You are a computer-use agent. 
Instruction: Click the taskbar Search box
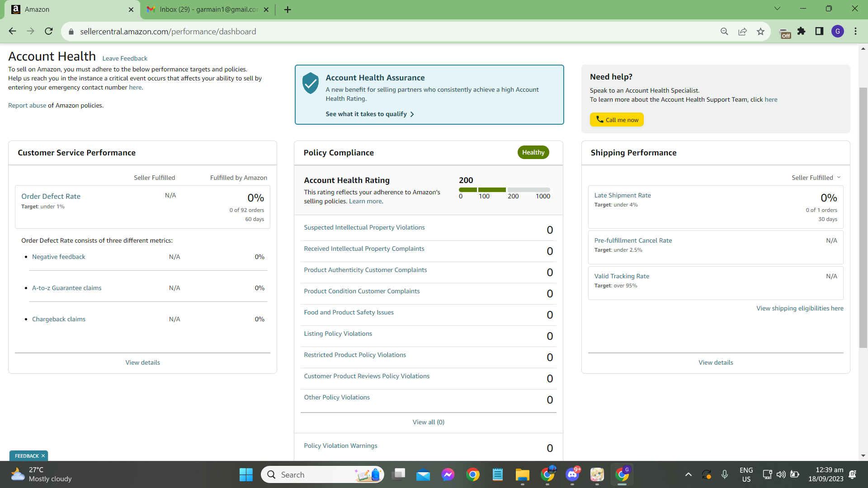click(322, 474)
